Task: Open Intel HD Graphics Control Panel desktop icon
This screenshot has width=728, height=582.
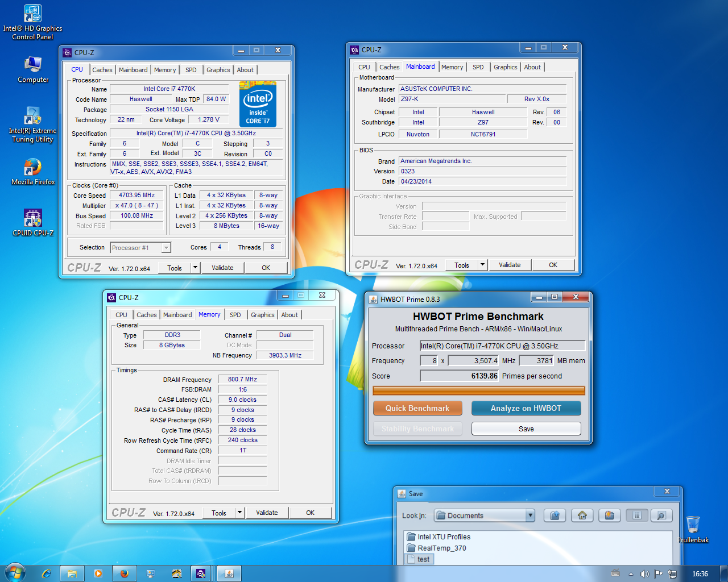Action: [x=32, y=23]
